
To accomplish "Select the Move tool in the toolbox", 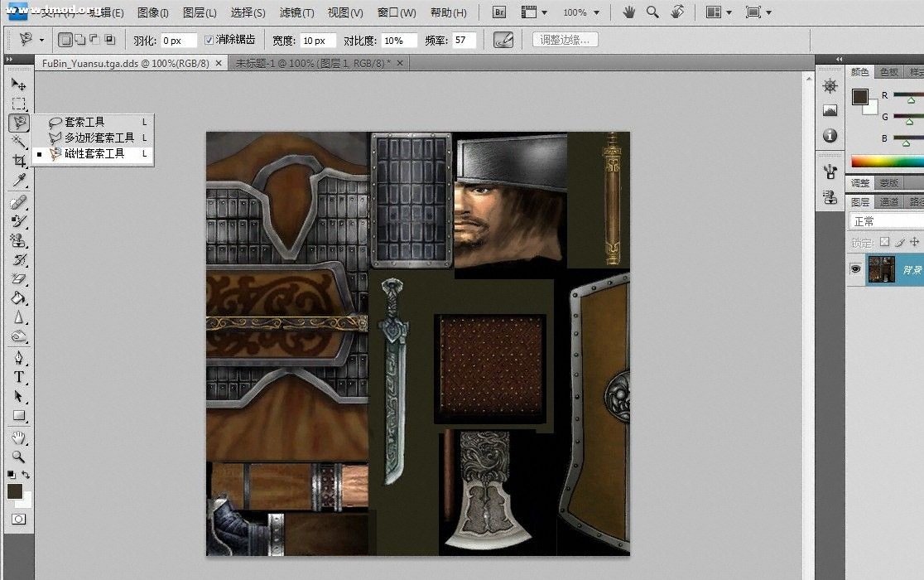I will point(18,85).
